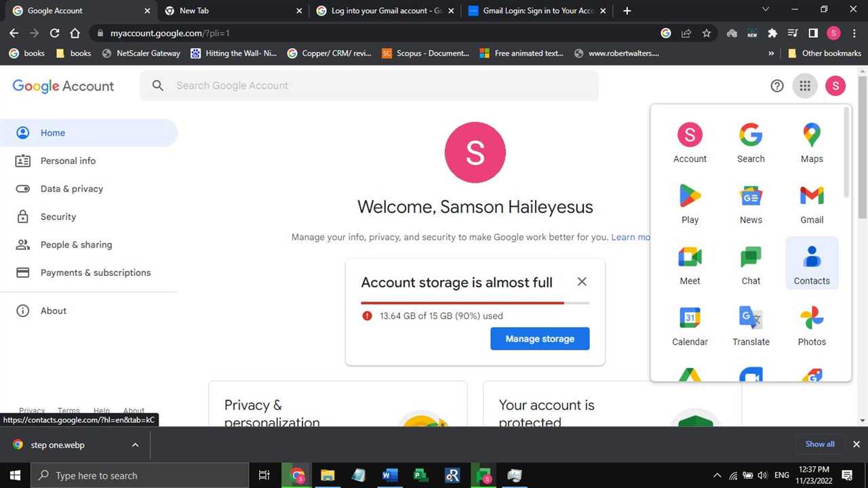
Task: Open the help question mark icon
Action: (x=777, y=85)
